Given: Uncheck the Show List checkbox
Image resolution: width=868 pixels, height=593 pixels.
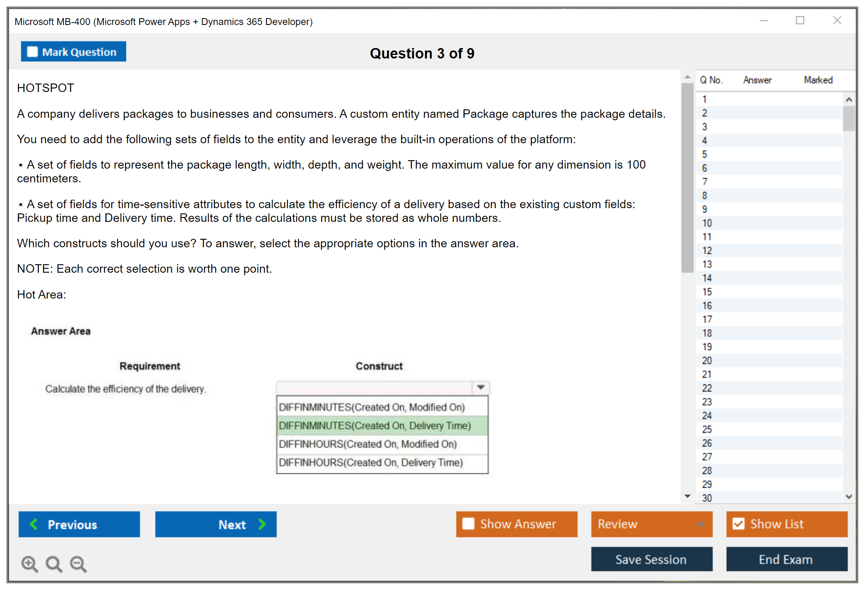Looking at the screenshot, I should [738, 524].
